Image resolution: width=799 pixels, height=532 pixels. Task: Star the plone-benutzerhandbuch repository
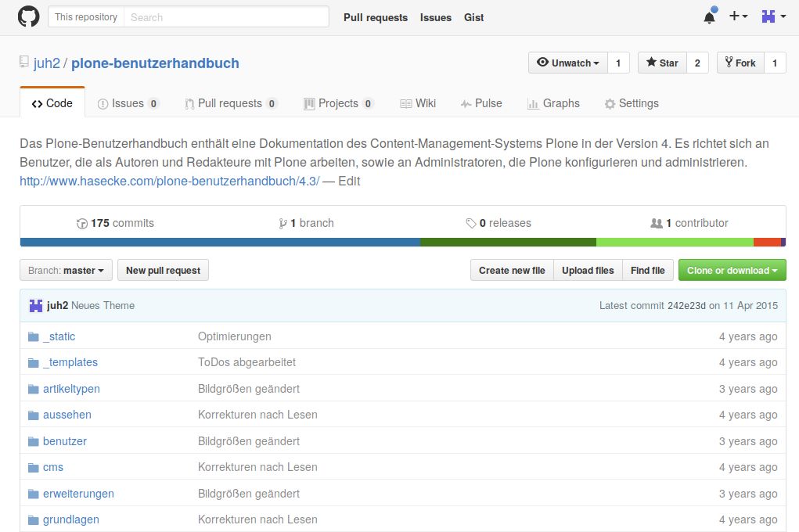[x=661, y=62]
